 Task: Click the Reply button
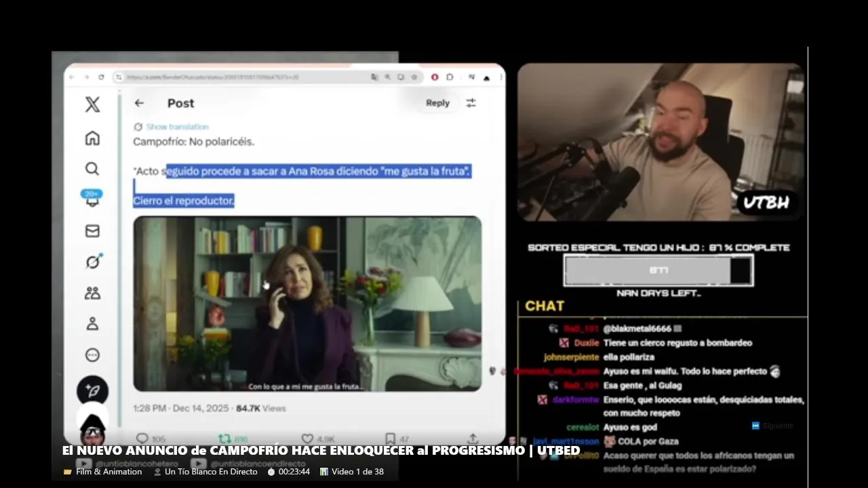point(437,103)
